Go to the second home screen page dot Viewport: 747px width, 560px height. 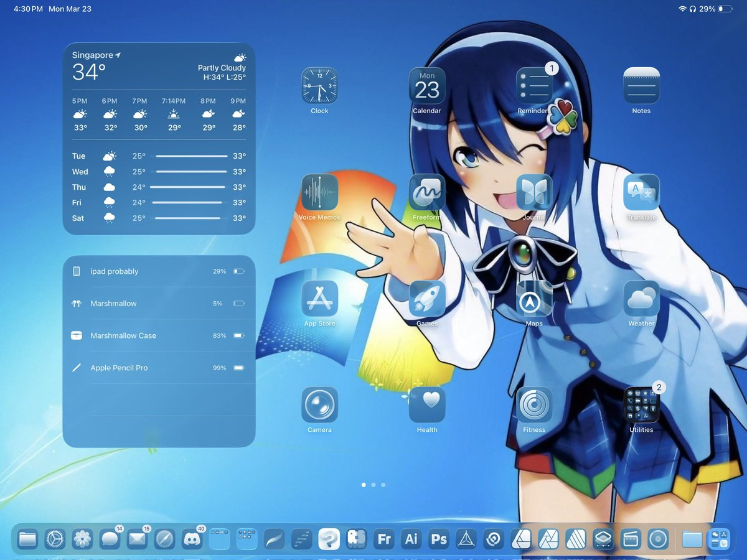[374, 485]
